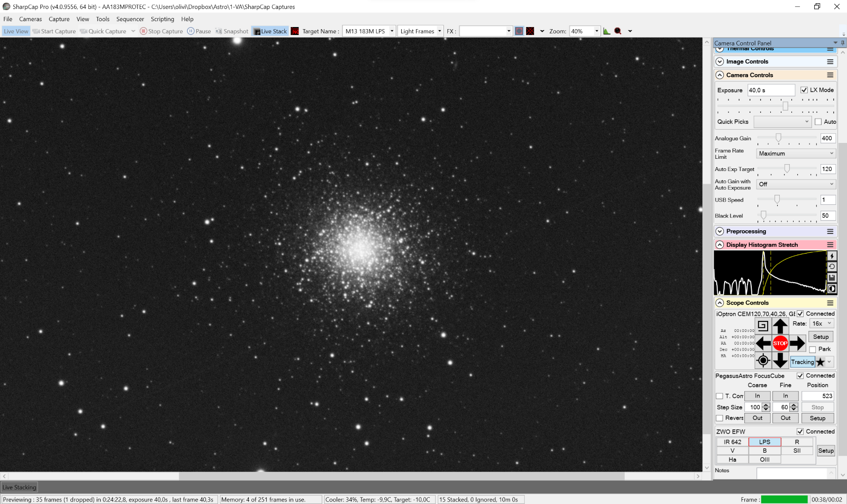The image size is (847, 504).
Task: Click the Target Name input field
Action: tap(366, 31)
